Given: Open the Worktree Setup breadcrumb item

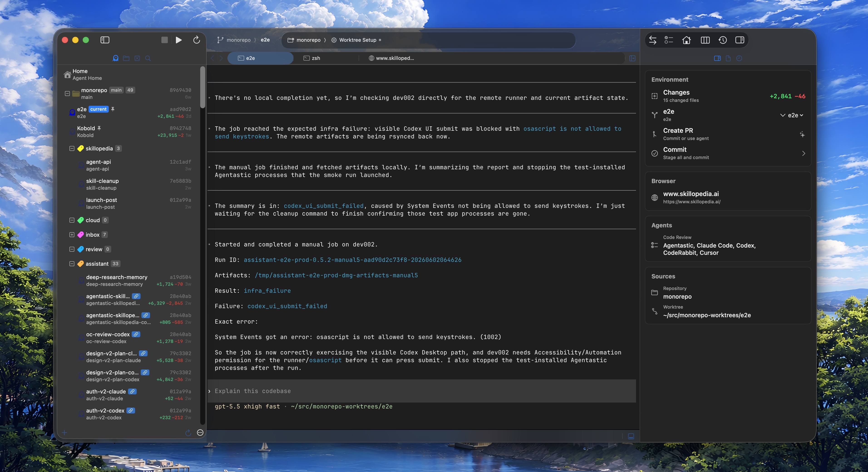Looking at the screenshot, I should click(354, 40).
